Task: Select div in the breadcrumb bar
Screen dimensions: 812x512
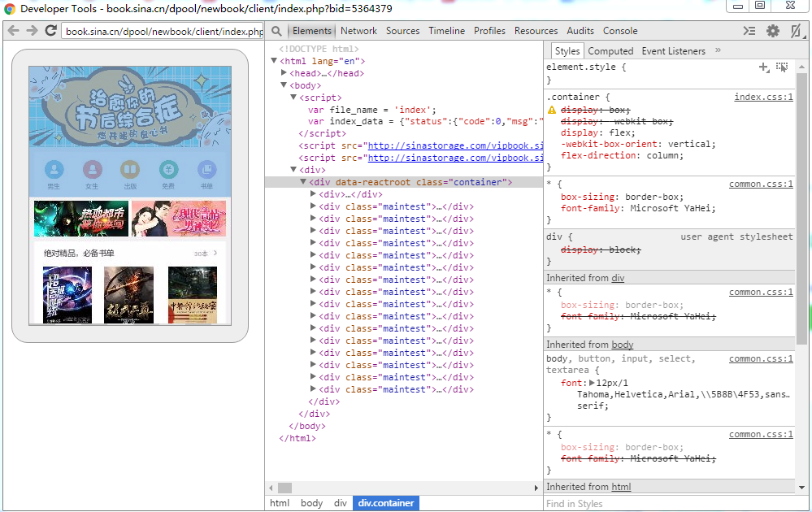Action: click(x=341, y=503)
